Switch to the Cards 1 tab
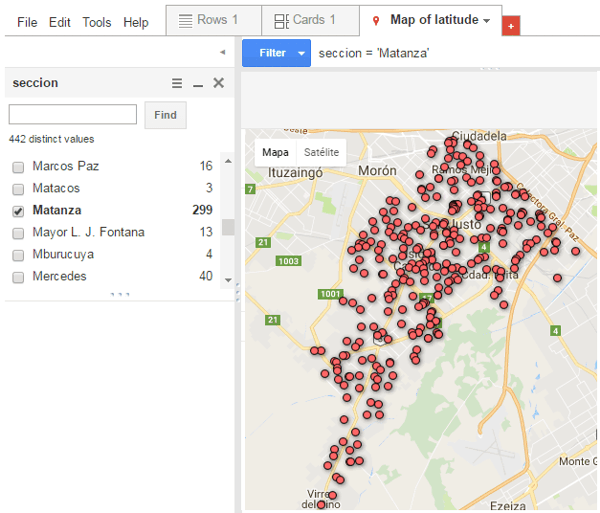This screenshot has width=600, height=513. tap(310, 20)
